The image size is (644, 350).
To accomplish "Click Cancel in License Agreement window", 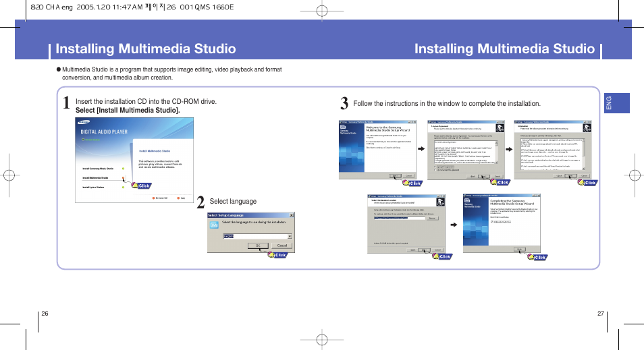I will pos(498,177).
